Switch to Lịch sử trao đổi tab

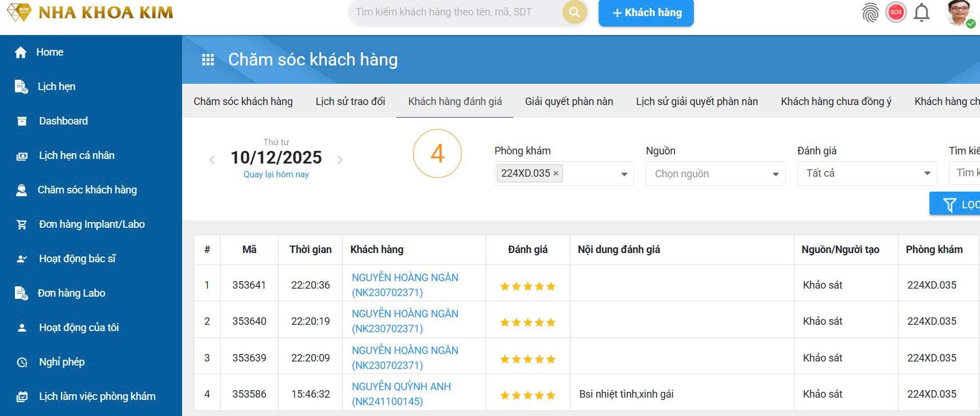click(350, 102)
